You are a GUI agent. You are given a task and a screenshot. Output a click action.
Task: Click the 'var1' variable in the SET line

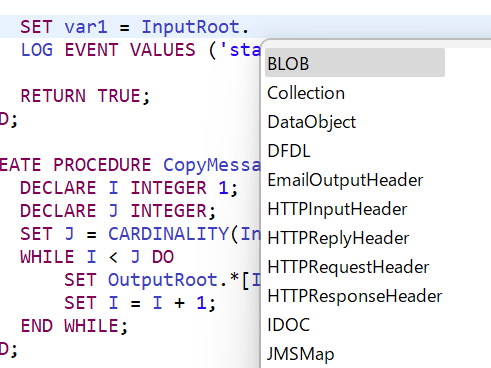click(x=86, y=27)
